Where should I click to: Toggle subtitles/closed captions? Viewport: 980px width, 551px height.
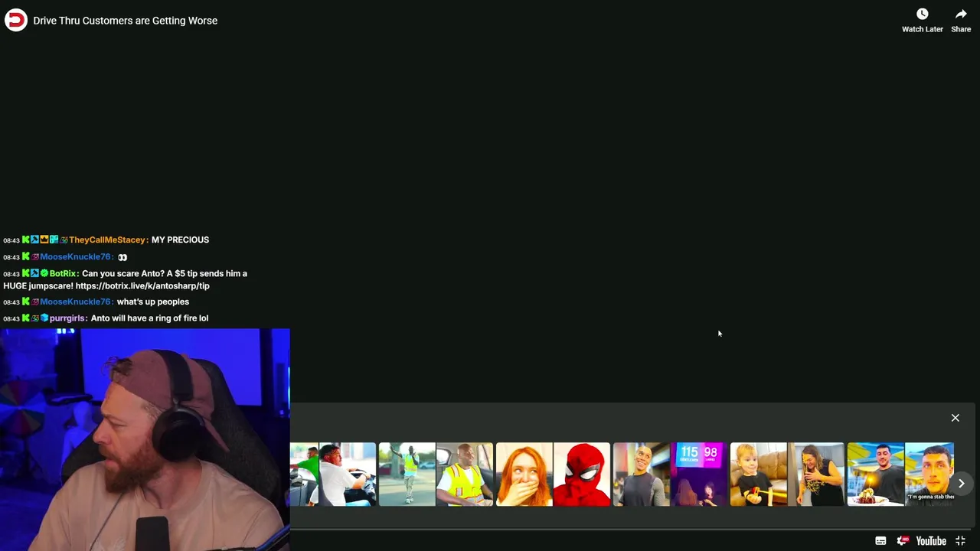(880, 541)
